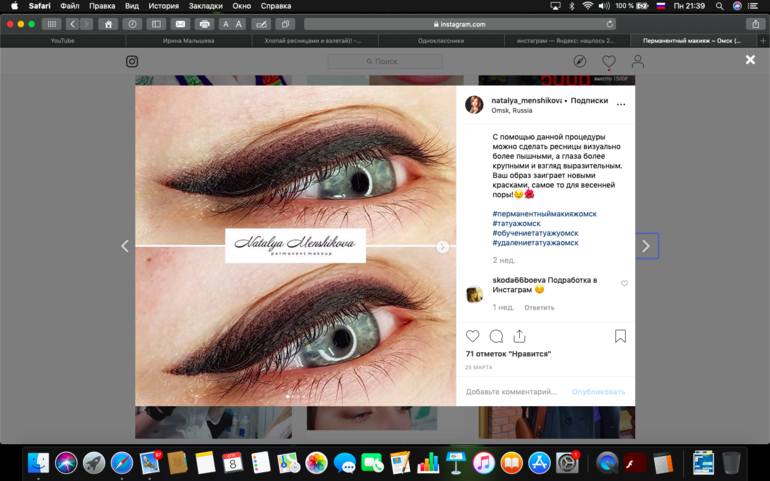This screenshot has width=770, height=481.
Task: Advance carousel to next photo arrow
Action: pyautogui.click(x=442, y=246)
